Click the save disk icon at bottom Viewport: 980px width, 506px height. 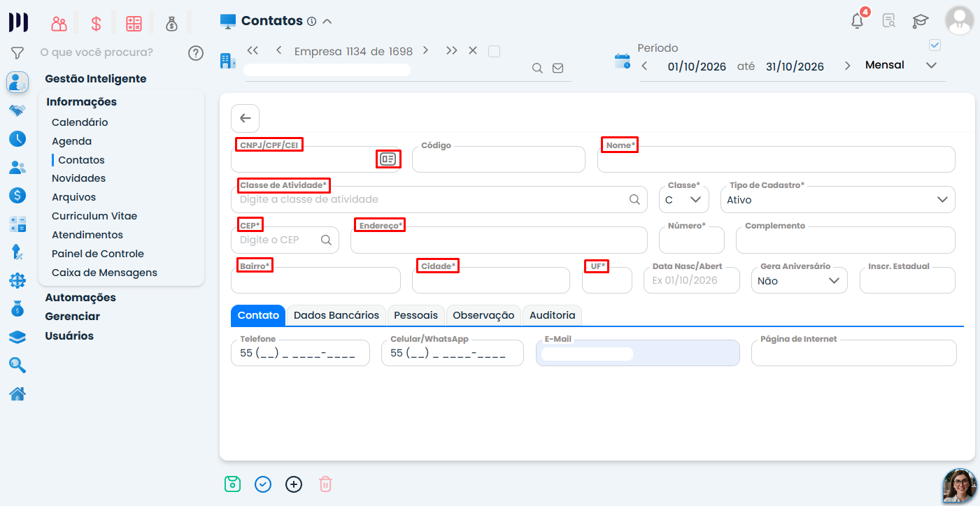click(x=232, y=484)
